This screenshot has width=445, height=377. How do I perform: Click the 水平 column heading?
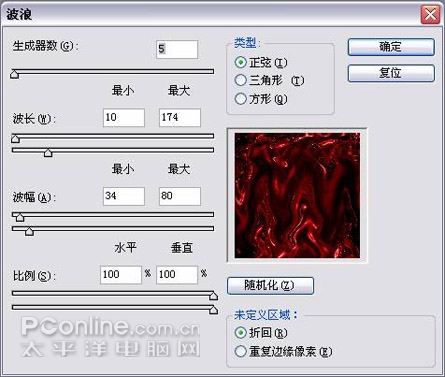(125, 248)
